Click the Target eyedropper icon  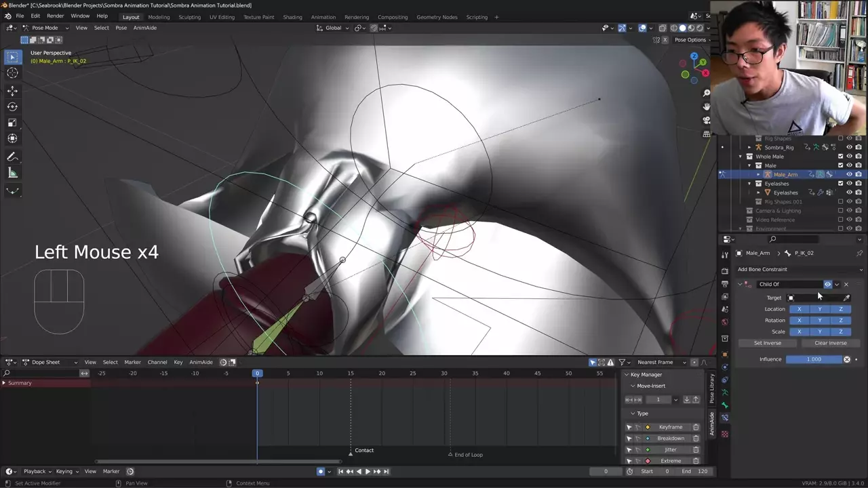point(846,298)
